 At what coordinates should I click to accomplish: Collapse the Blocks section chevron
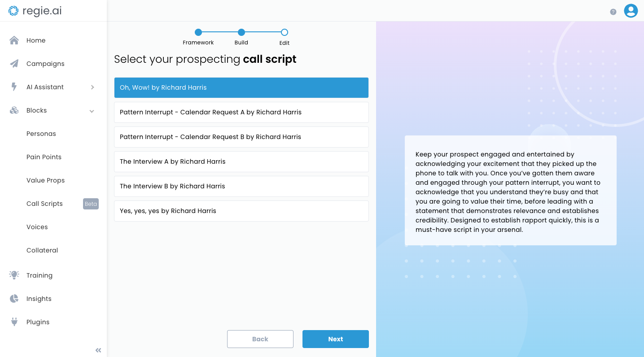(92, 111)
